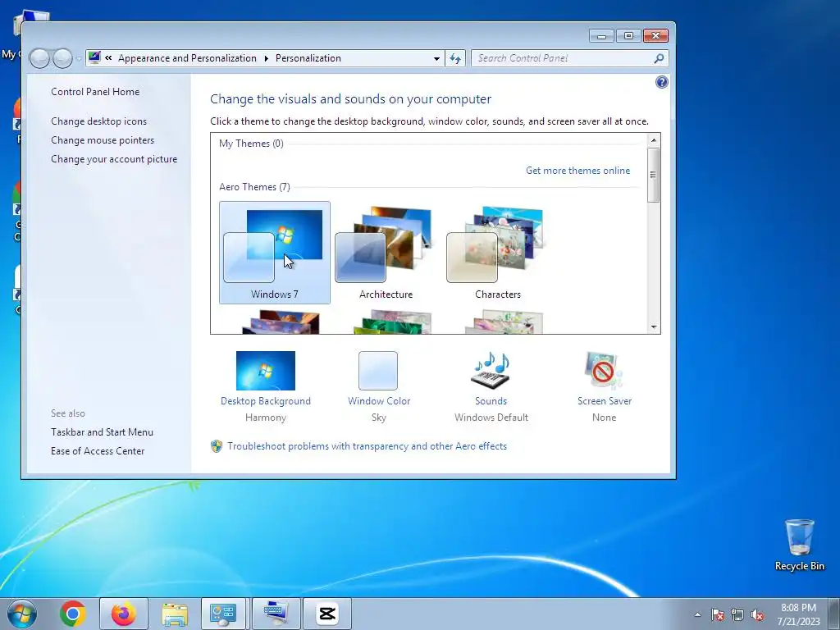The image size is (840, 630).
Task: Click Change desktop icons link
Action: [98, 121]
